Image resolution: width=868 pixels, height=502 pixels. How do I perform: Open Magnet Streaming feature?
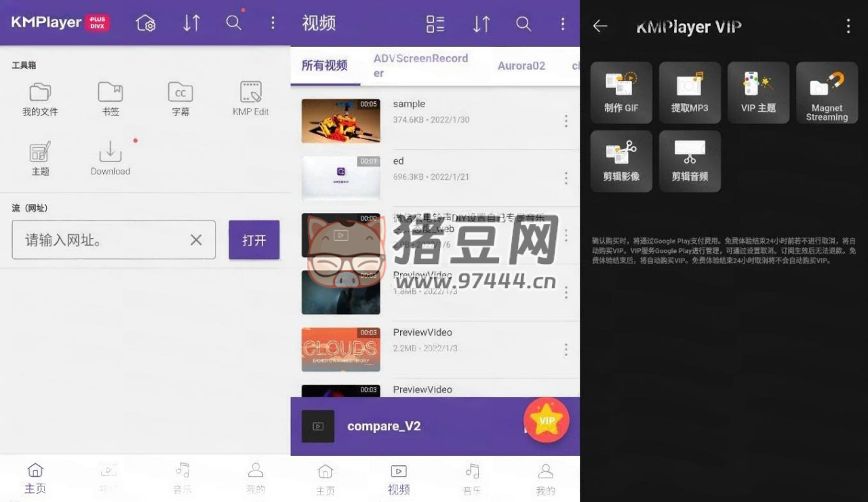pyautogui.click(x=827, y=92)
